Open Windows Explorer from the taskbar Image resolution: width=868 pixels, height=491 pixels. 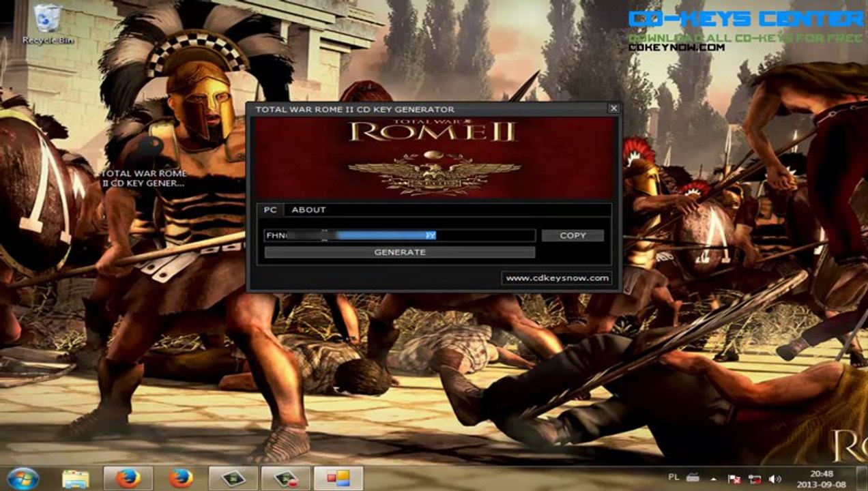76,479
